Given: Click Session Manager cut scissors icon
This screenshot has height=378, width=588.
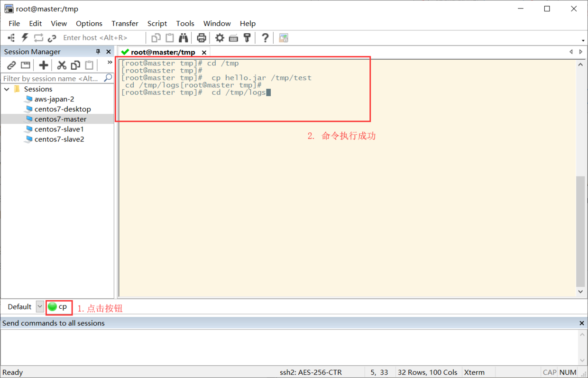Looking at the screenshot, I should [x=62, y=65].
